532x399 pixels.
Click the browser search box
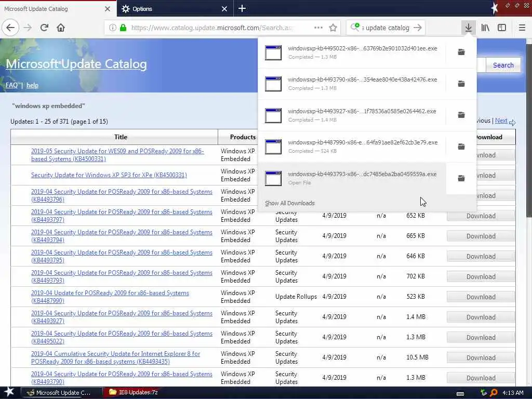pyautogui.click(x=387, y=28)
